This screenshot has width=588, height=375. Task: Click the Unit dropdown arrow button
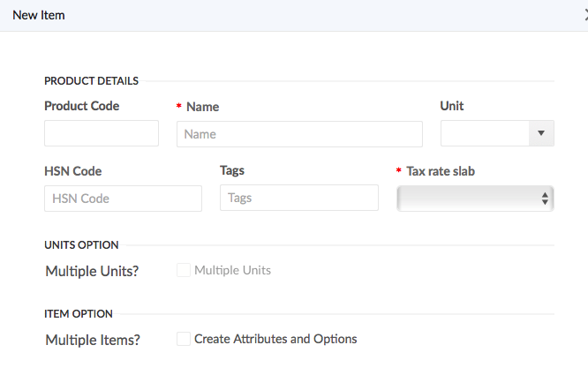point(541,133)
